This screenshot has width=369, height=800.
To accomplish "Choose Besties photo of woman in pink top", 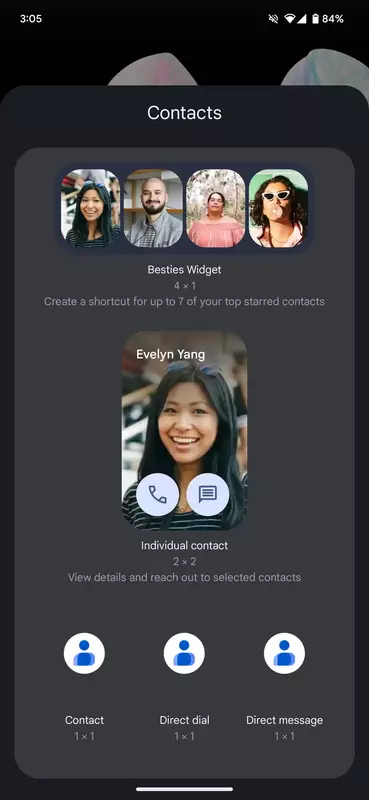I will coord(216,208).
